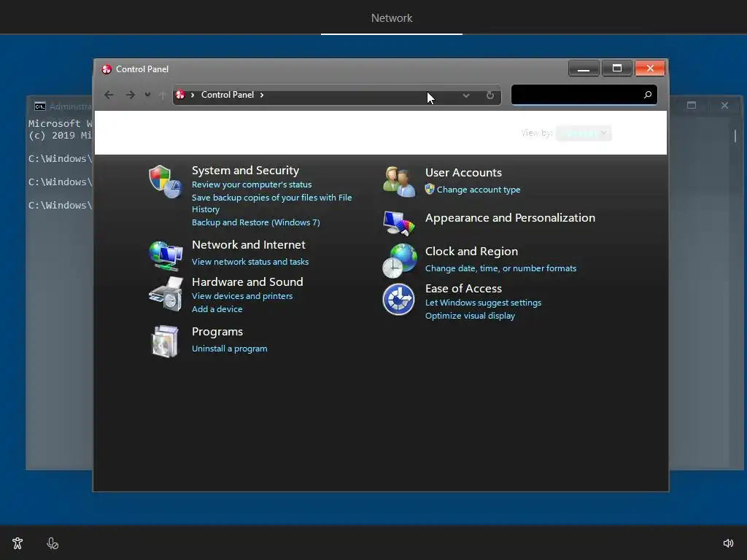The width and height of the screenshot is (747, 560).
Task: Click Save backup copies with File History
Action: [271, 203]
